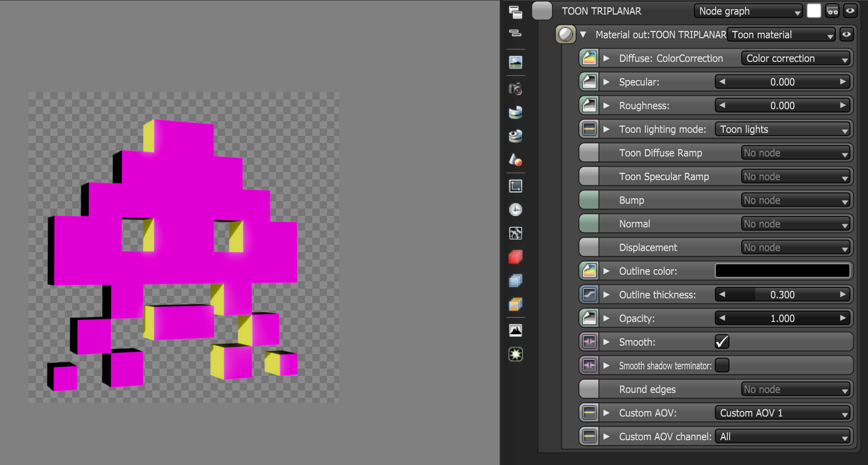The width and height of the screenshot is (868, 465).
Task: Open the Normal node dropdown
Action: [796, 224]
